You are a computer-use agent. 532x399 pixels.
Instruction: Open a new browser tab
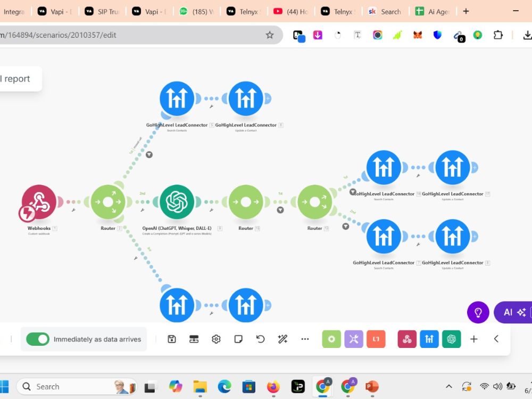[466, 11]
